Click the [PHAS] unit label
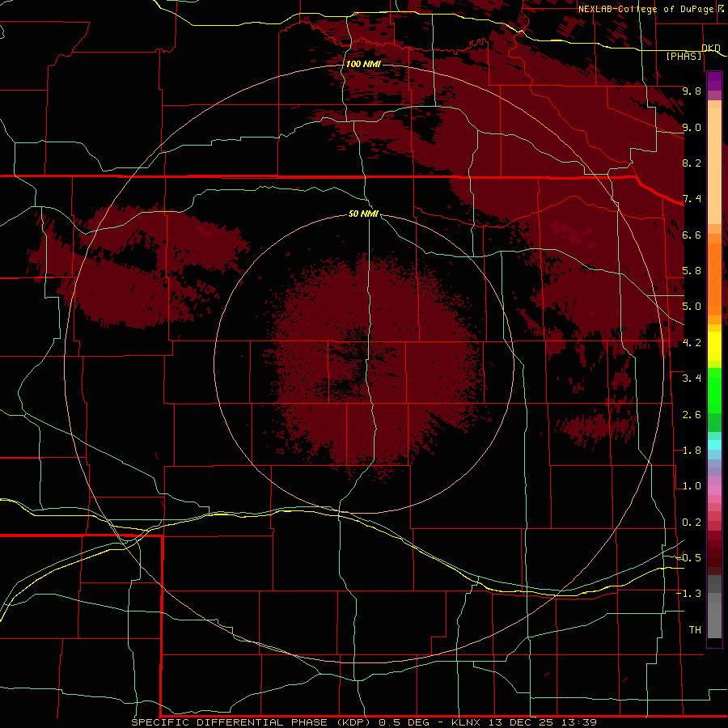This screenshot has height=728, width=728. (684, 57)
